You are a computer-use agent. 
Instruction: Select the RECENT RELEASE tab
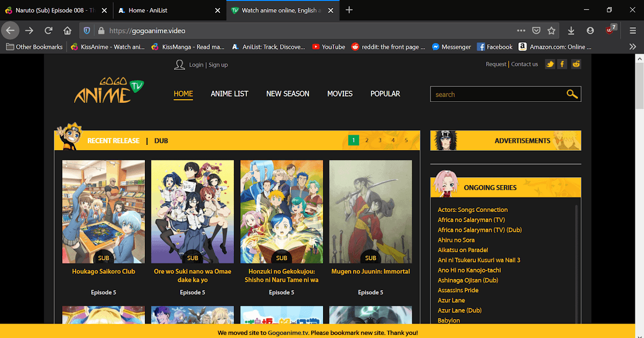click(113, 141)
